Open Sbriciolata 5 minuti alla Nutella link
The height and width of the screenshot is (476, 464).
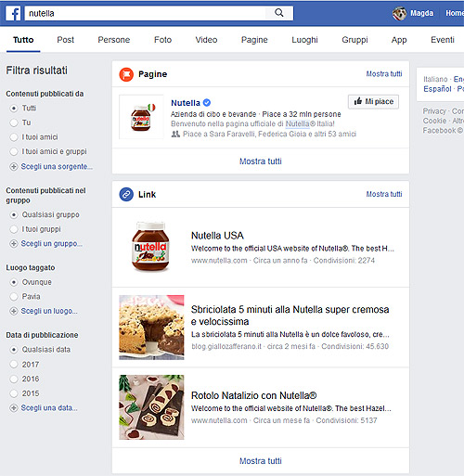coord(290,315)
